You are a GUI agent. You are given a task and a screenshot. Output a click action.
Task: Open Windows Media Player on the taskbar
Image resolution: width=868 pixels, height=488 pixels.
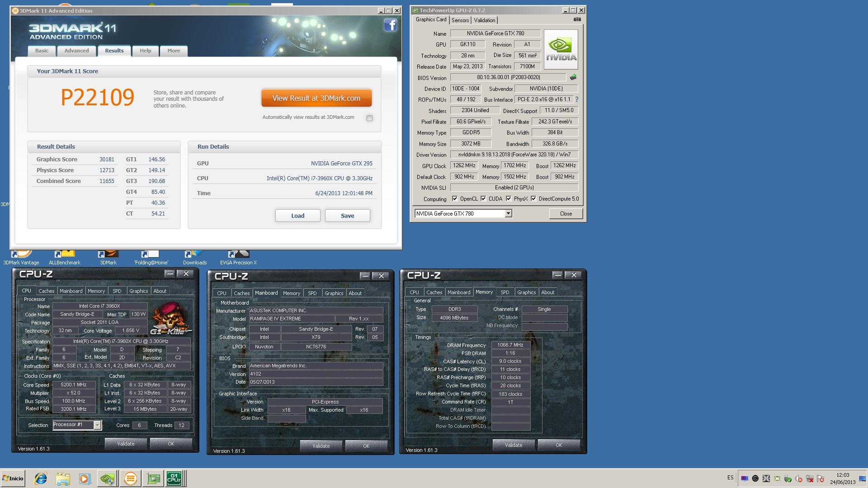tap(85, 479)
